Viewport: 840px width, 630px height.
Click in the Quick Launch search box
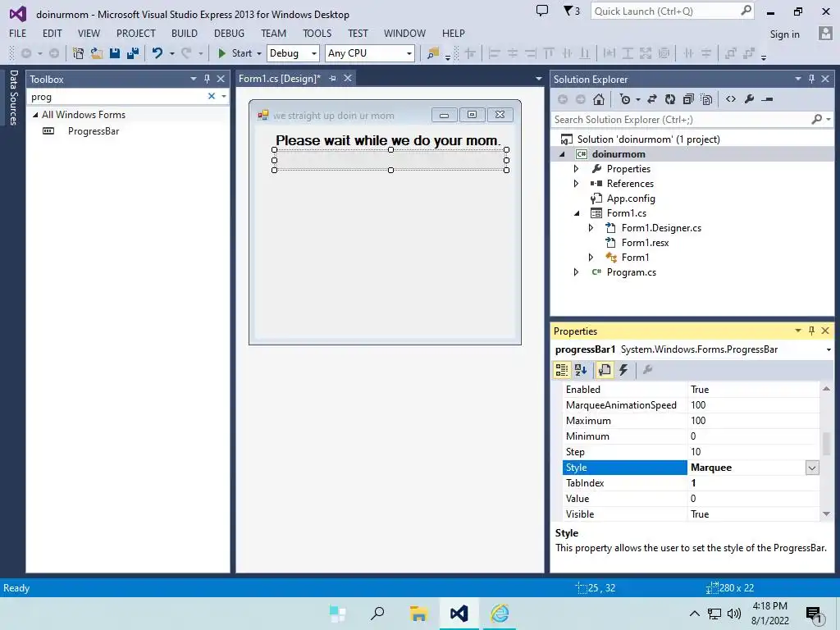(x=665, y=11)
